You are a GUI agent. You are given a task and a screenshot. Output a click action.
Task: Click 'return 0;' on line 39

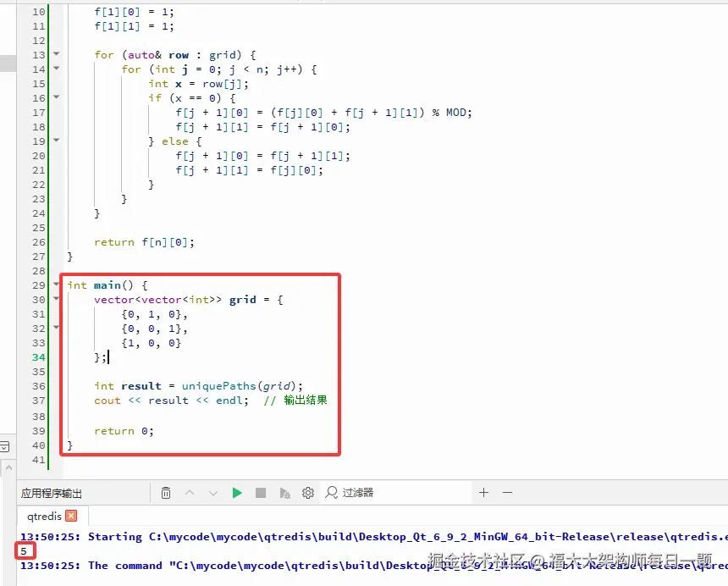click(x=124, y=431)
